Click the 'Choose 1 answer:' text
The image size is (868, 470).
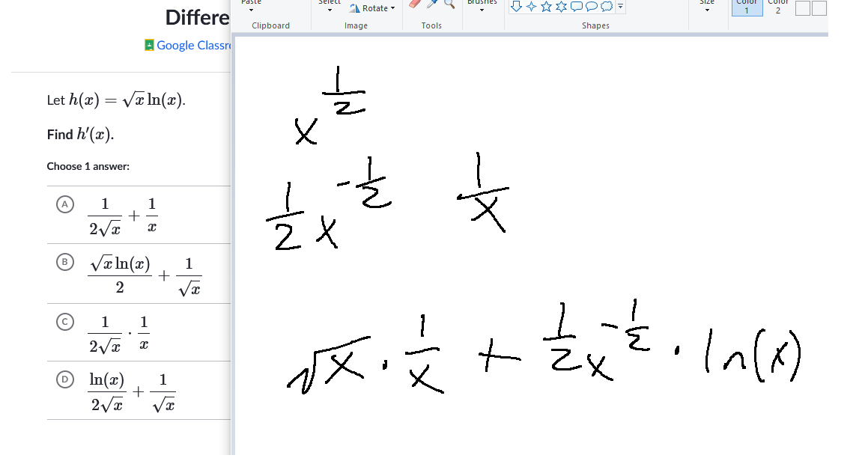[x=88, y=166]
